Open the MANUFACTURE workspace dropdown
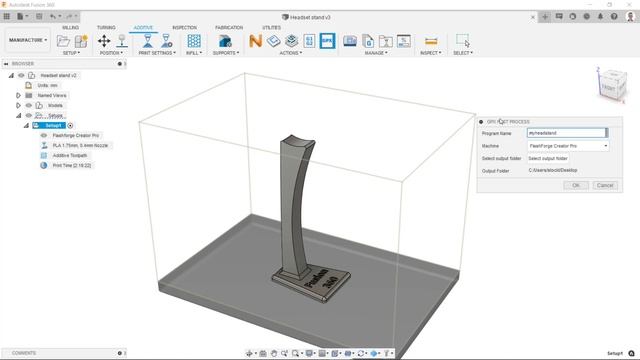 28,40
